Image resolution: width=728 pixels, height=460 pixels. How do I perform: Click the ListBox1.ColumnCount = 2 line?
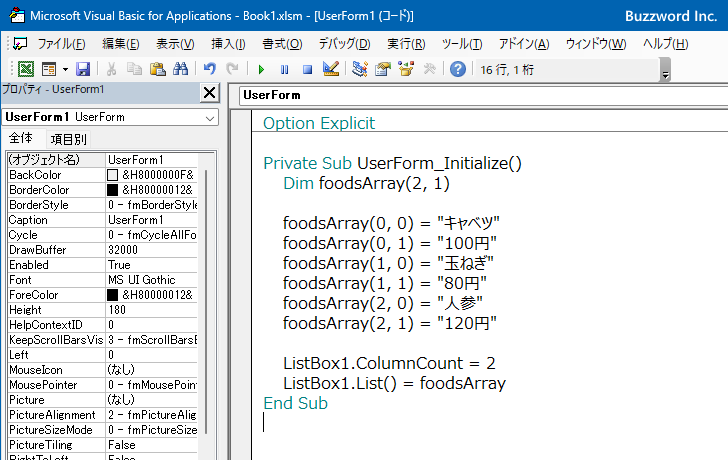(x=389, y=363)
